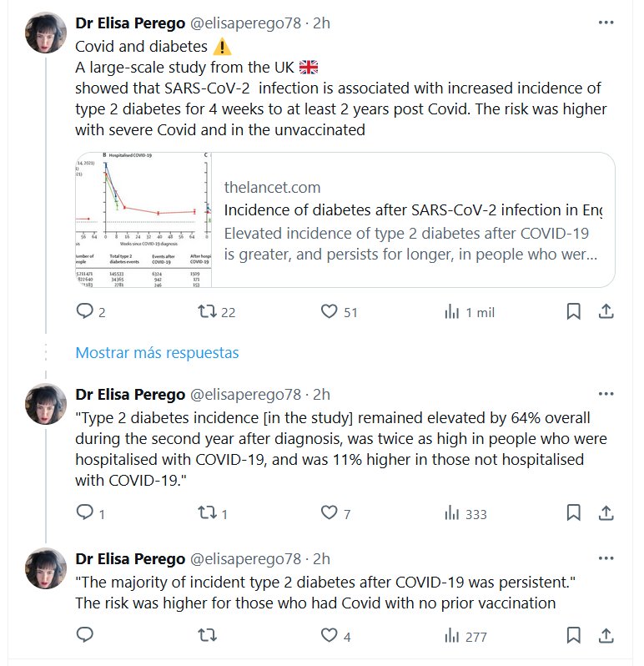Click 'Mostrar más respuestas' link
The height and width of the screenshot is (666, 644).
tap(157, 352)
